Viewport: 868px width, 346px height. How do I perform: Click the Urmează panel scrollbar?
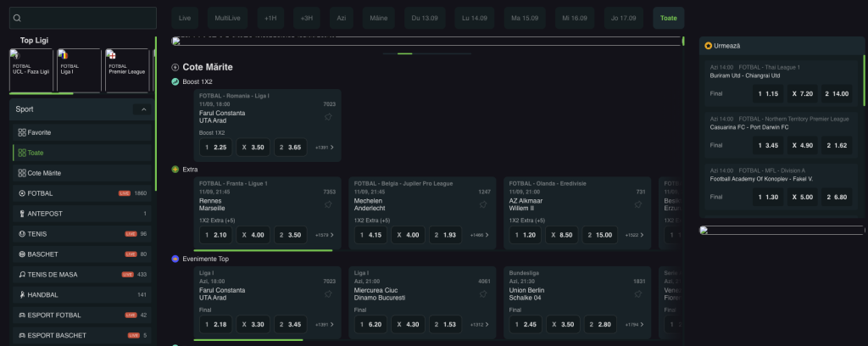[x=864, y=81]
